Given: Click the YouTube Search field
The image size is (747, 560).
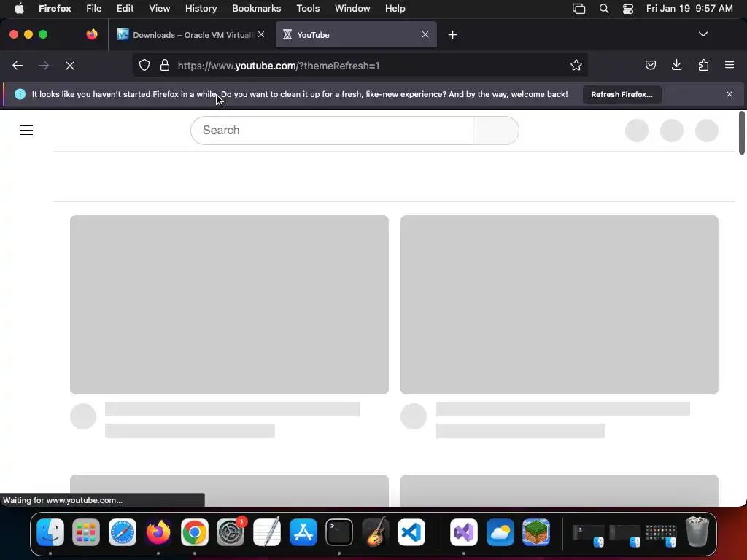Looking at the screenshot, I should click(x=332, y=131).
